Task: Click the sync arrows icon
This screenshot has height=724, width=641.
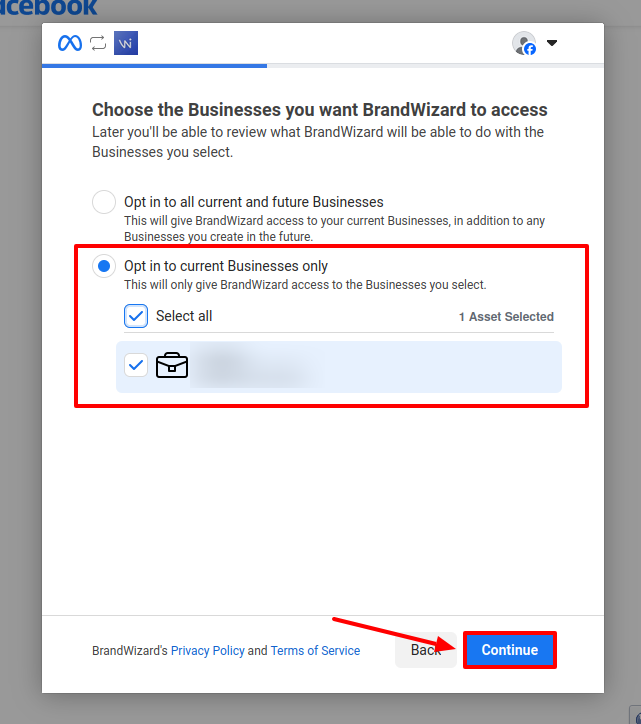Action: point(98,43)
